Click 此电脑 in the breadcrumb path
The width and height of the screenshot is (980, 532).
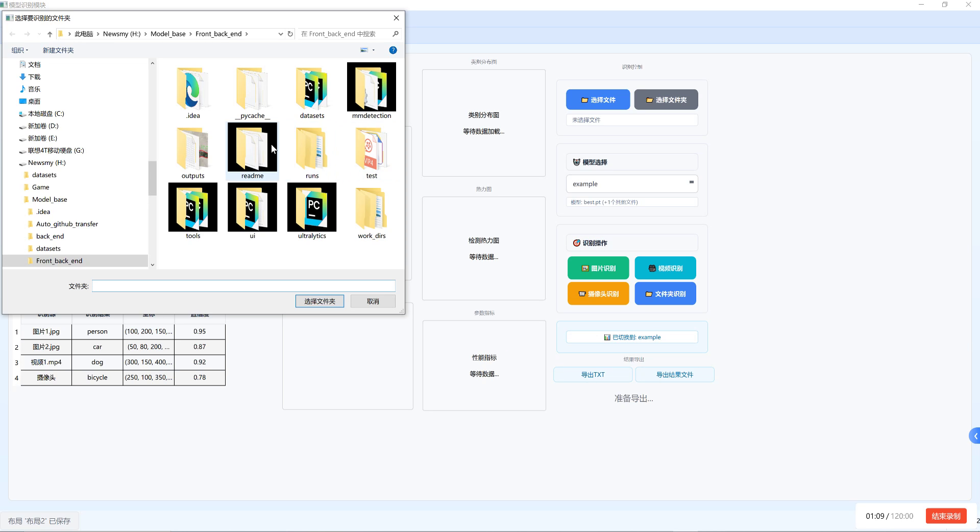pos(84,34)
